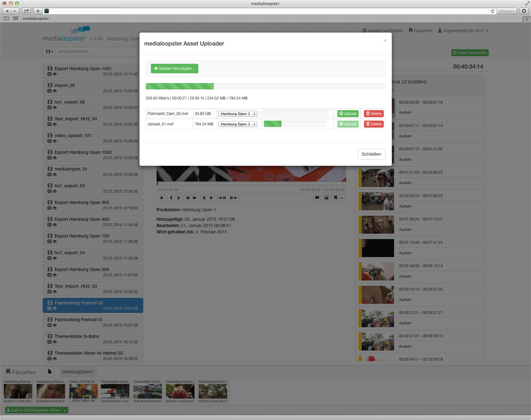Close the Asset Uploader dialog with the X
531x420 pixels.
(x=385, y=40)
